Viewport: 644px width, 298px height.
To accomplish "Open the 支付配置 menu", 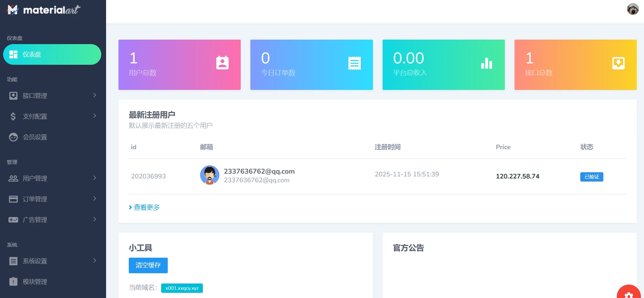I will [52, 116].
